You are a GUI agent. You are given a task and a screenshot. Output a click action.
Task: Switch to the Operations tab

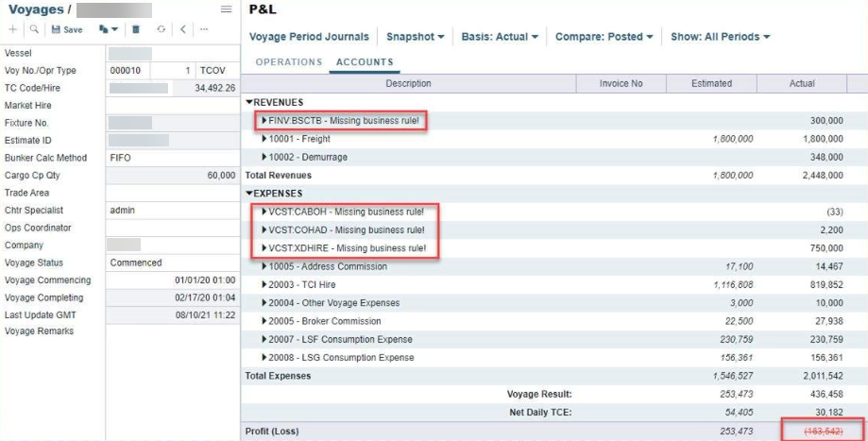pos(289,62)
